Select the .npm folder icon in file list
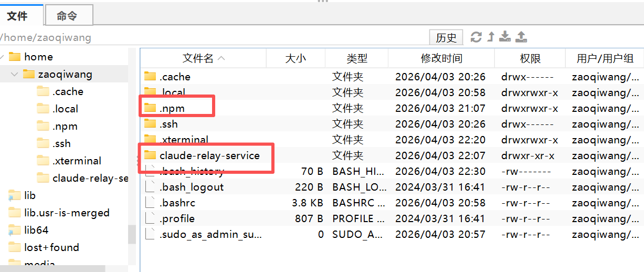Viewport: 644px width, 272px height. pyautogui.click(x=151, y=108)
